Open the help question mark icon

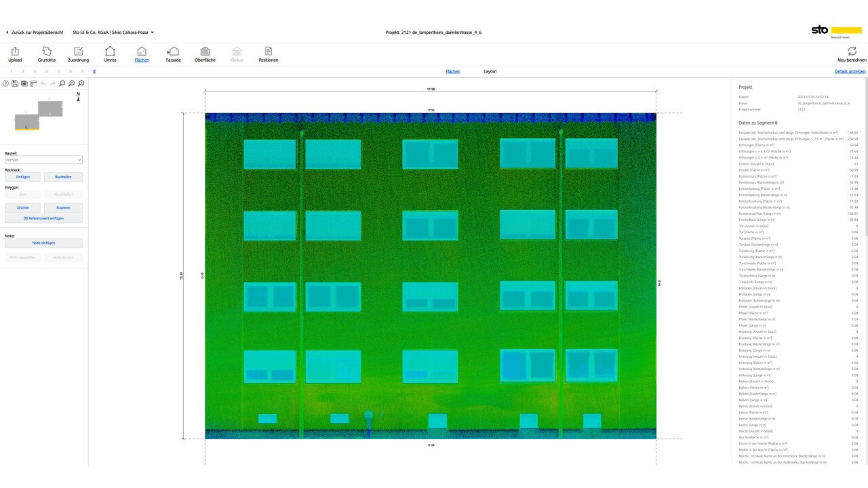tap(5, 83)
